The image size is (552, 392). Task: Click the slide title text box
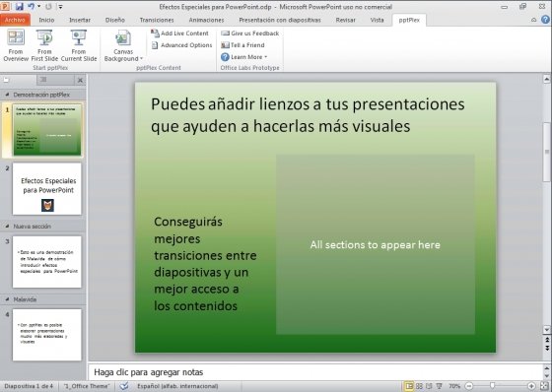[x=308, y=115]
